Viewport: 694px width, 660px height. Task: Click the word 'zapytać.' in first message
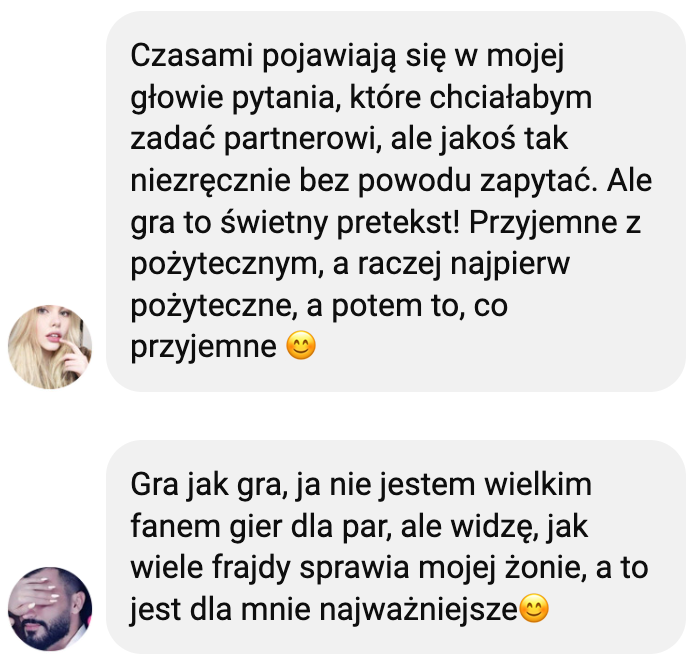(539, 181)
